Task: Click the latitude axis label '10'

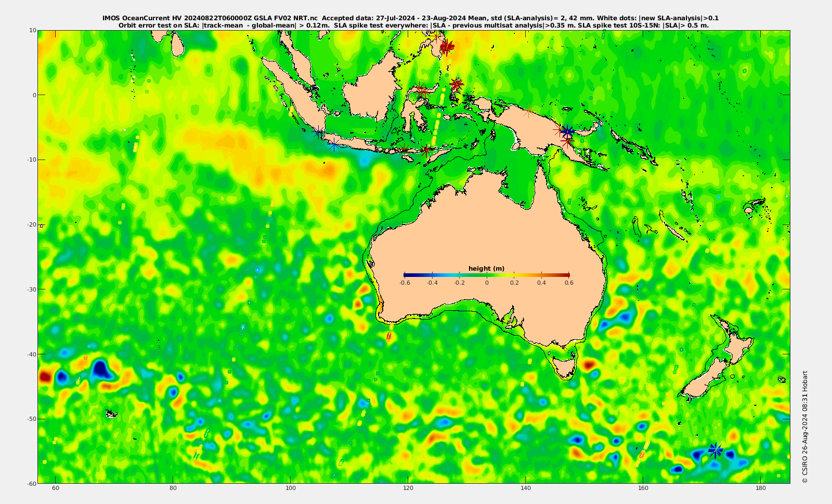Action: [x=32, y=30]
